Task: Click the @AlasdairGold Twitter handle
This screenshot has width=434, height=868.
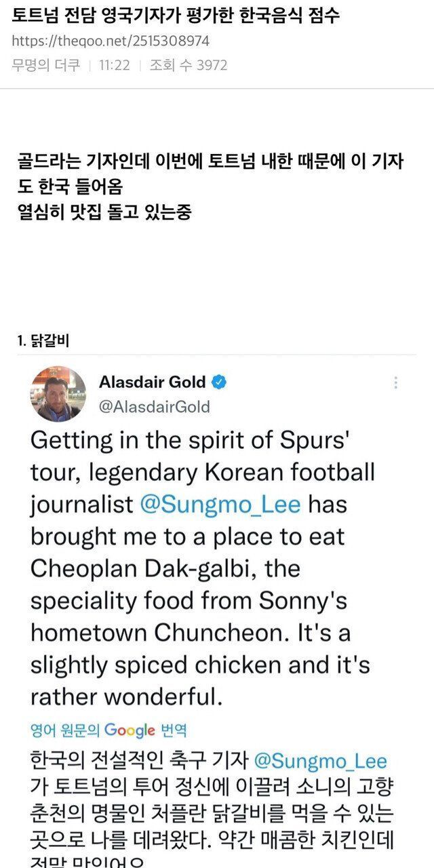Action: point(155,406)
